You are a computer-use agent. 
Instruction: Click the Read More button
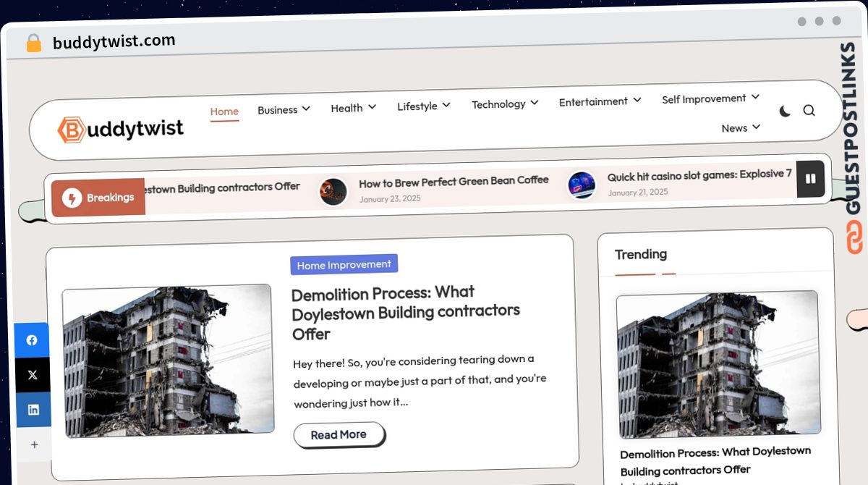[339, 434]
